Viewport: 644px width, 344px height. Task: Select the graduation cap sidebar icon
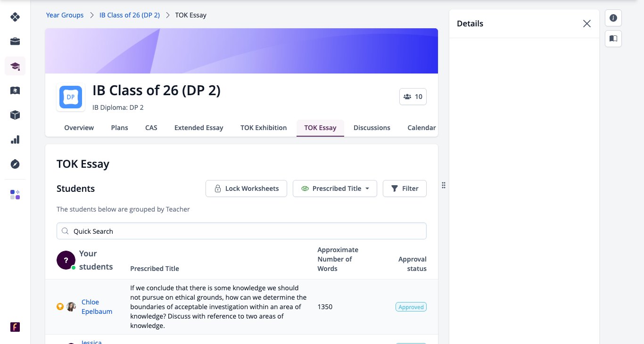point(15,66)
